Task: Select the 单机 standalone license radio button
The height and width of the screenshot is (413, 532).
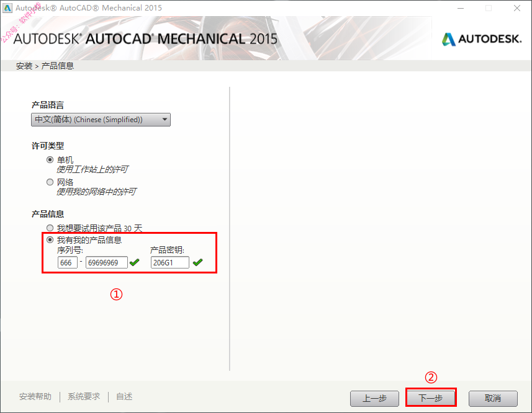Action: pyautogui.click(x=50, y=159)
